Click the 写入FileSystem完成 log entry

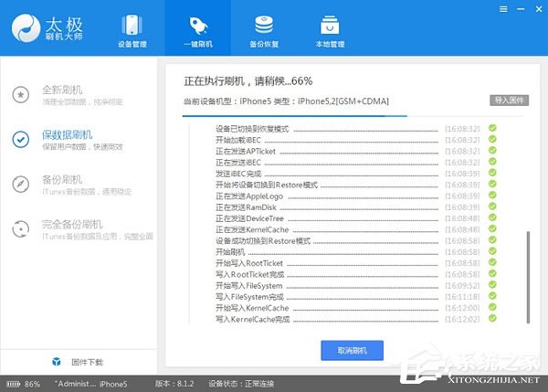[x=250, y=297]
